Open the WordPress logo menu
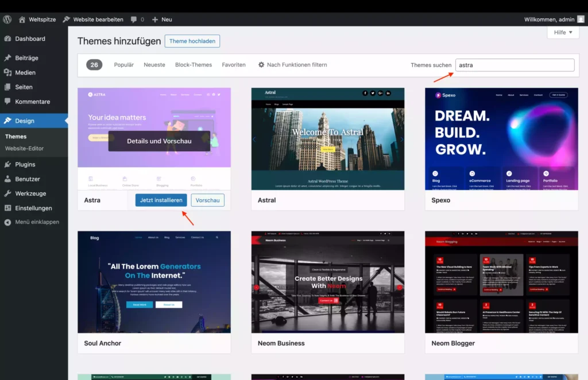 (7, 20)
